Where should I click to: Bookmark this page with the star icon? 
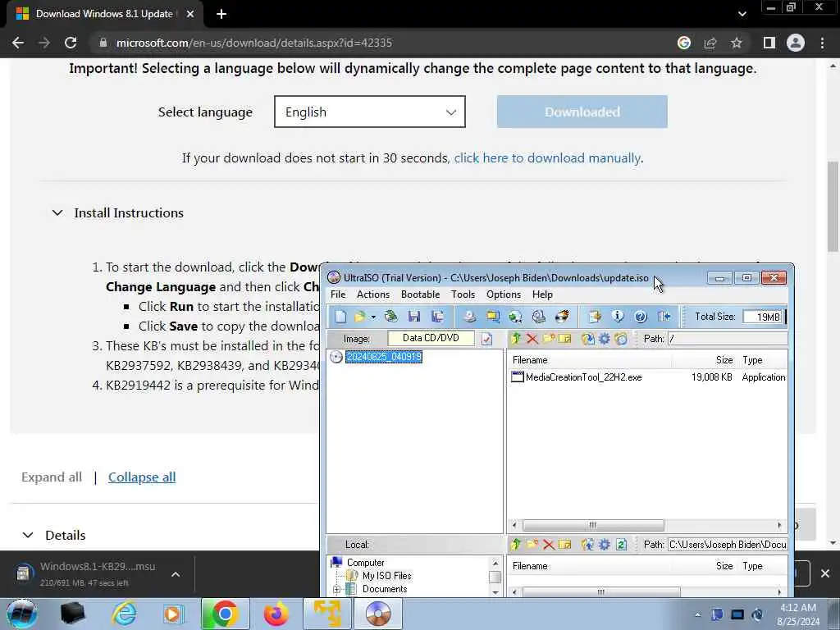737,43
